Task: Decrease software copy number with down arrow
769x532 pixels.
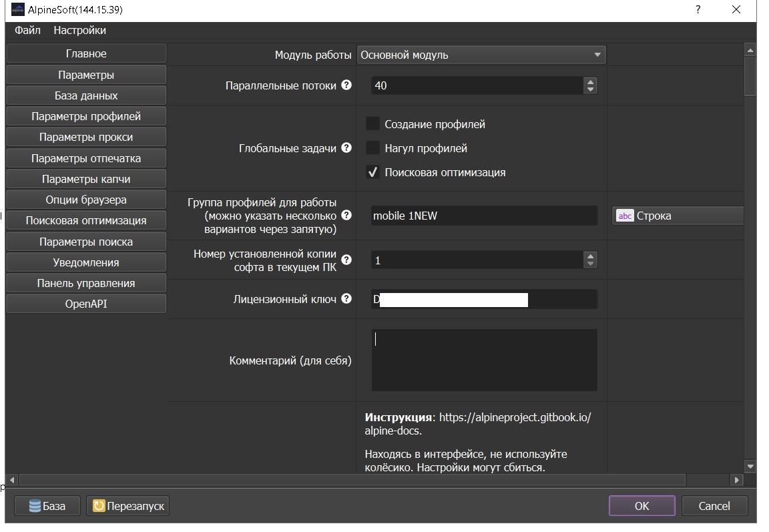Action: pyautogui.click(x=591, y=264)
